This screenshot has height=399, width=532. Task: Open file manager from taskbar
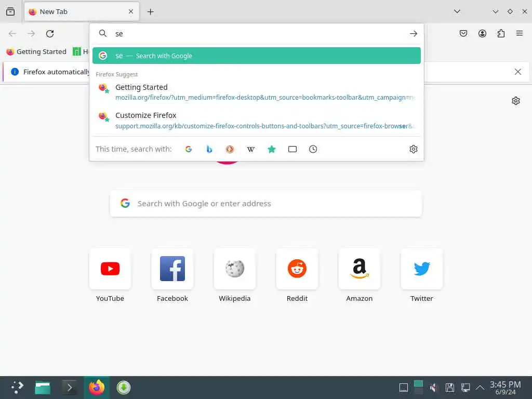tap(43, 388)
